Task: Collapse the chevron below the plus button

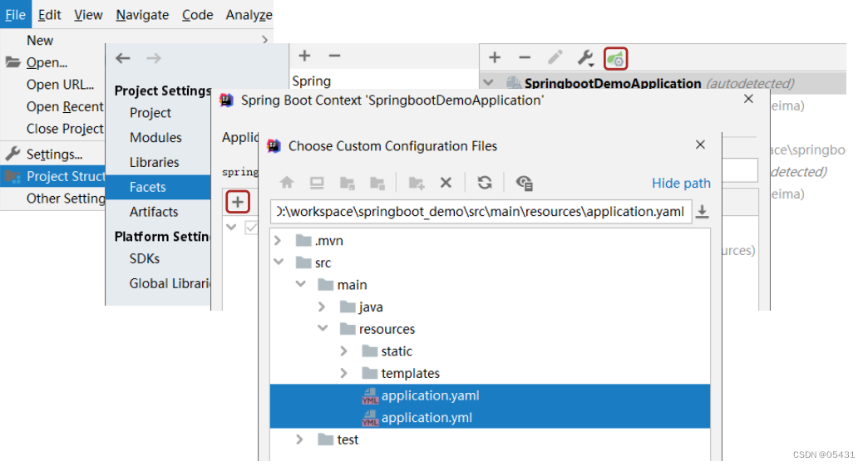Action: tap(231, 228)
